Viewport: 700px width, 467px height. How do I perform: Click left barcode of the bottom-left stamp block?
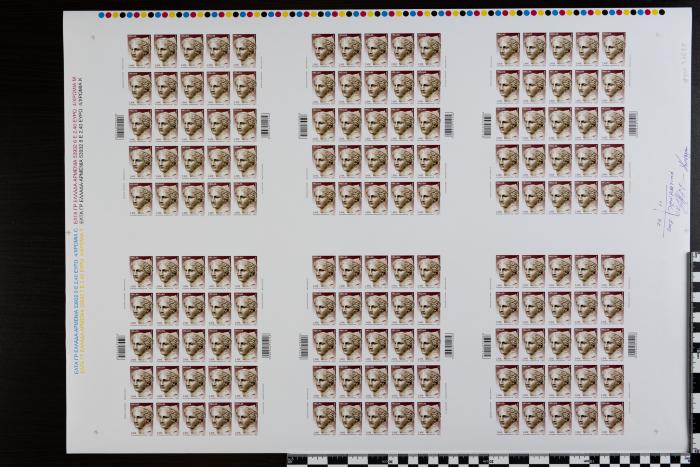click(121, 346)
